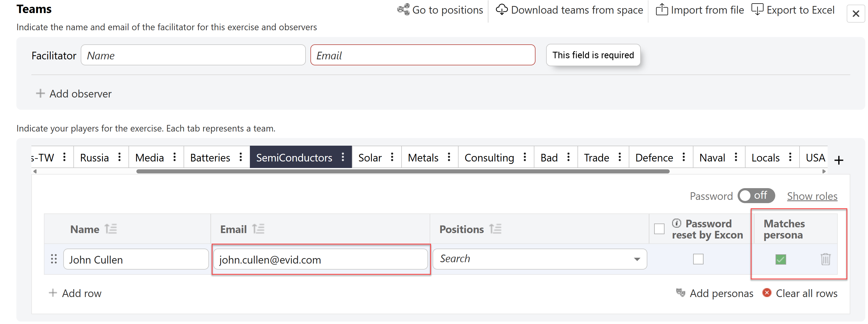Toggle the Password off switch
Image resolution: width=868 pixels, height=324 pixels.
[756, 195]
